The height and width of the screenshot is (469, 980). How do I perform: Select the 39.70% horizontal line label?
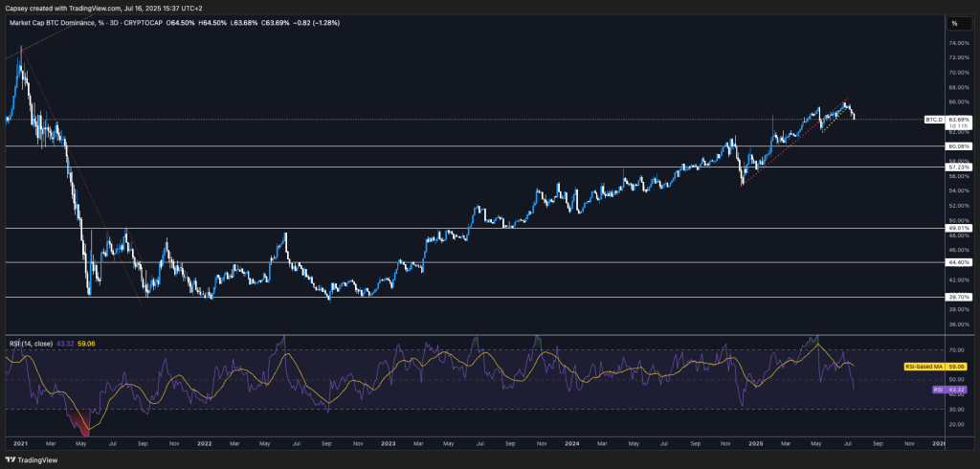(x=958, y=298)
